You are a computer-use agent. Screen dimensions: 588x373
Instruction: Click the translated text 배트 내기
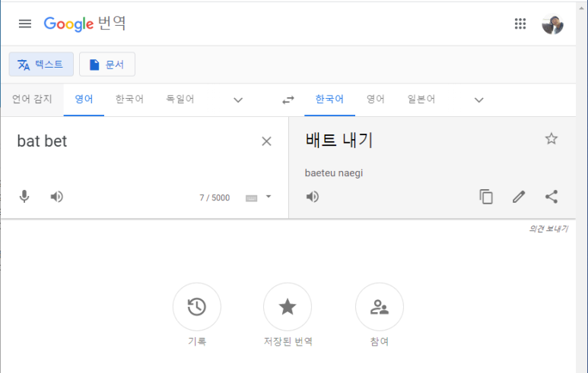[339, 141]
